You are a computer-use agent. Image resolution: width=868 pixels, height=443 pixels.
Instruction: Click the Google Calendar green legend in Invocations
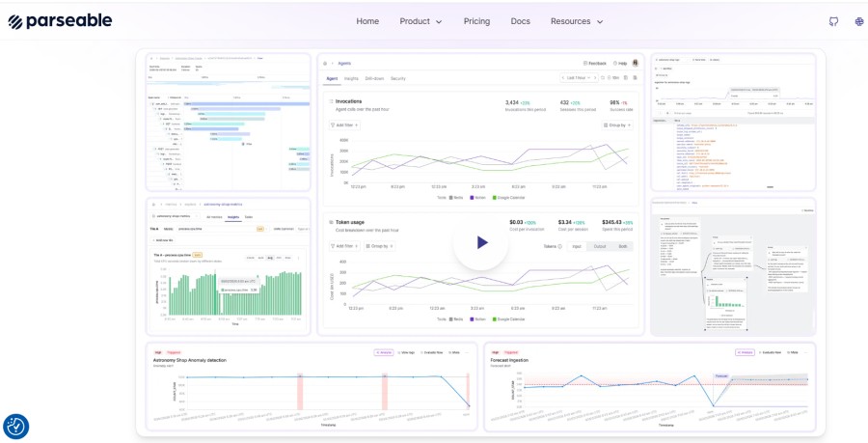tap(508, 198)
